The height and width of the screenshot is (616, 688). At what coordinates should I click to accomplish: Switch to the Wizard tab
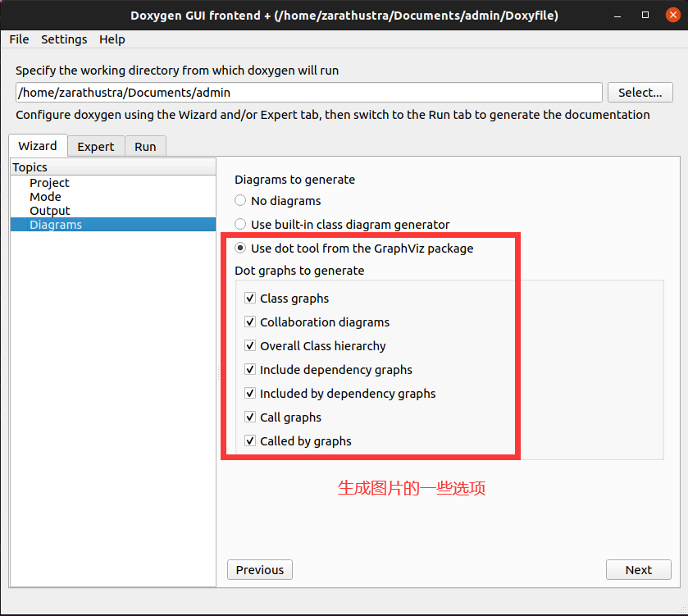38,146
